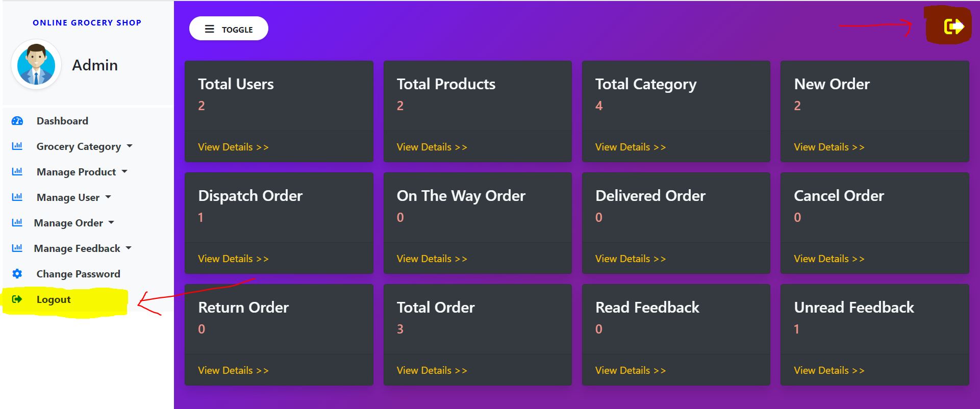Click the Admin profile avatar
The width and height of the screenshot is (980, 409).
pyautogui.click(x=36, y=65)
